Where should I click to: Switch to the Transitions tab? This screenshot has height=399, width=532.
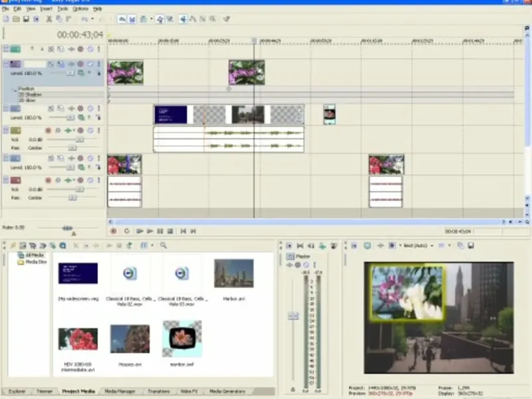pyautogui.click(x=158, y=392)
